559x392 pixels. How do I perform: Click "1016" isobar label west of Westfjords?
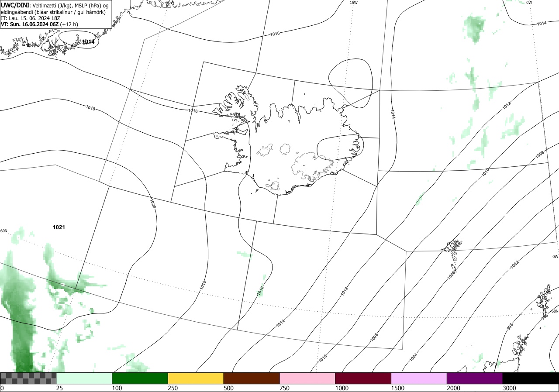(193, 111)
